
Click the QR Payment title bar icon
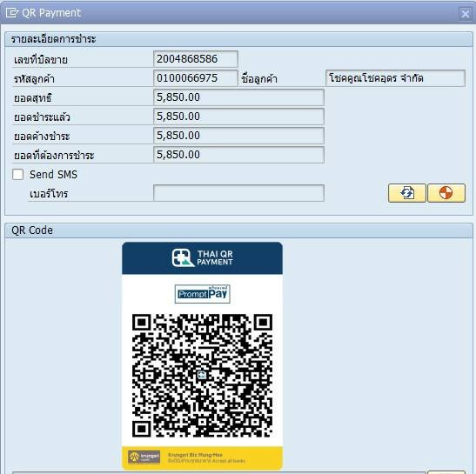click(x=12, y=13)
